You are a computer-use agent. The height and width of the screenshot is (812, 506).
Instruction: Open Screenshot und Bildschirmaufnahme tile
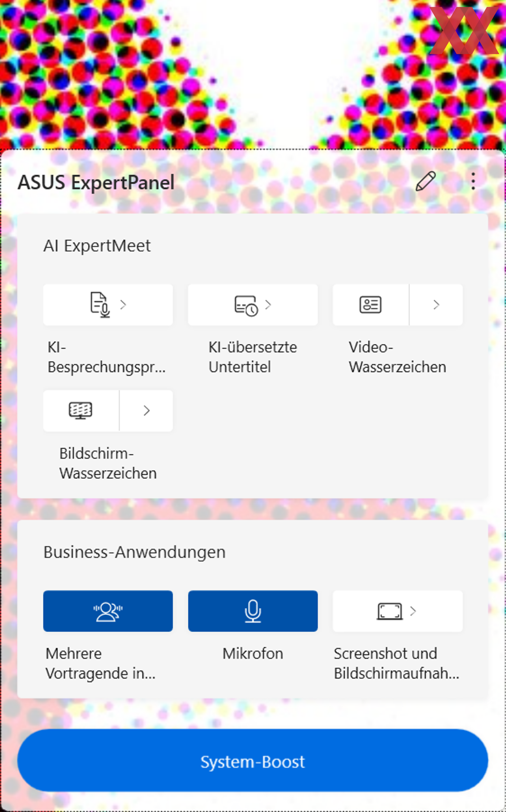click(397, 611)
